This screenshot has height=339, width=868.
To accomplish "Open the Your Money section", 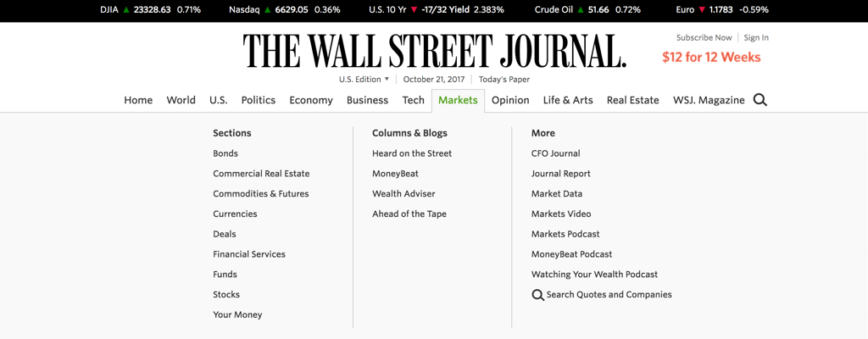I will (x=237, y=314).
